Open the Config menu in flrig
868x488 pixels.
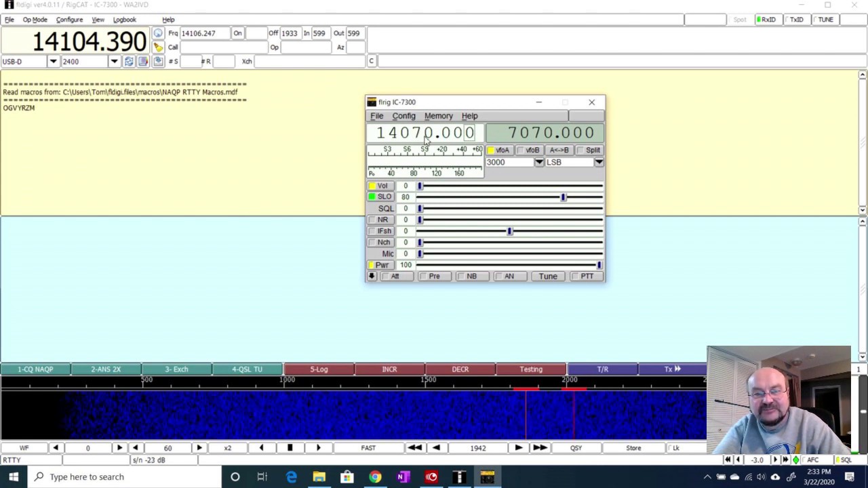click(x=403, y=116)
